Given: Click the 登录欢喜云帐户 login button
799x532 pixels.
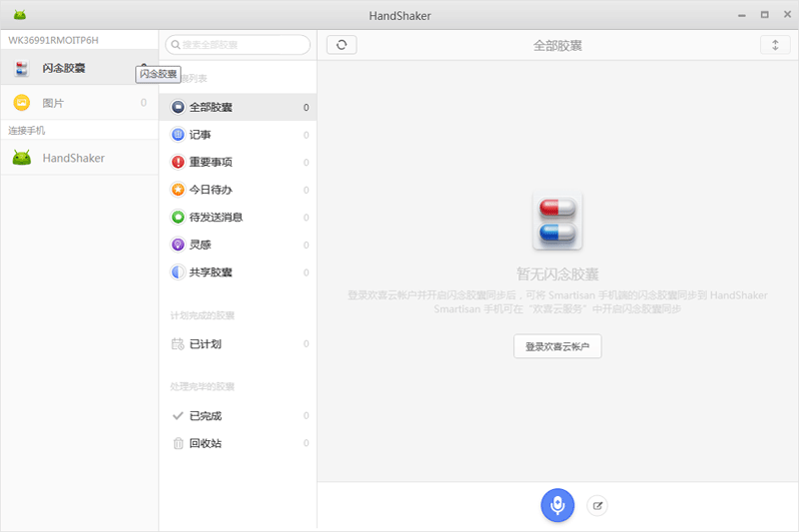Looking at the screenshot, I should click(x=557, y=346).
